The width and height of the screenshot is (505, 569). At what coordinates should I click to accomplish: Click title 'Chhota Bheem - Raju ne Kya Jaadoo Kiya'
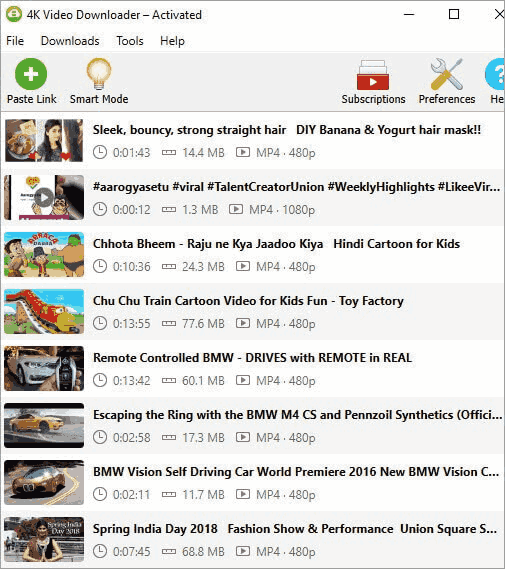click(208, 244)
